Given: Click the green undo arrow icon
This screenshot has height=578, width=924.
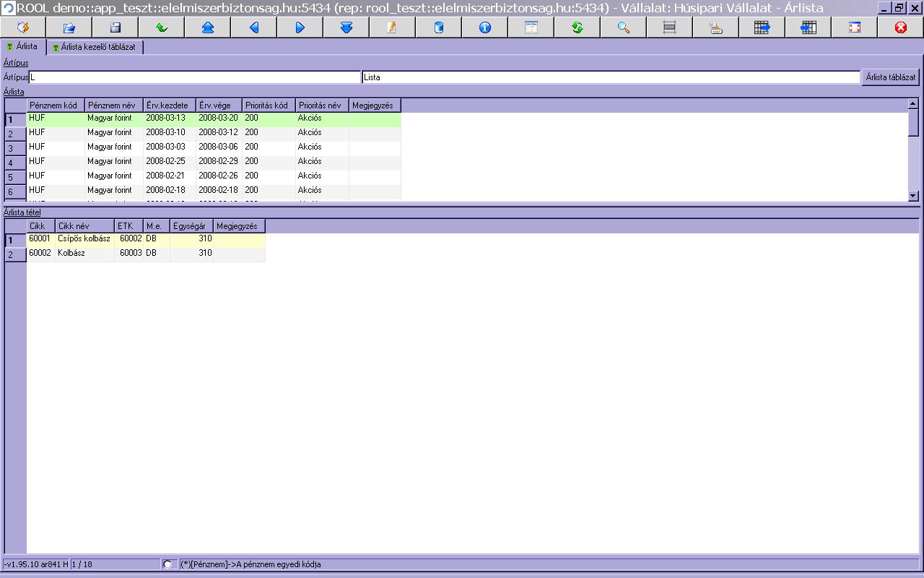Looking at the screenshot, I should pyautogui.click(x=162, y=27).
